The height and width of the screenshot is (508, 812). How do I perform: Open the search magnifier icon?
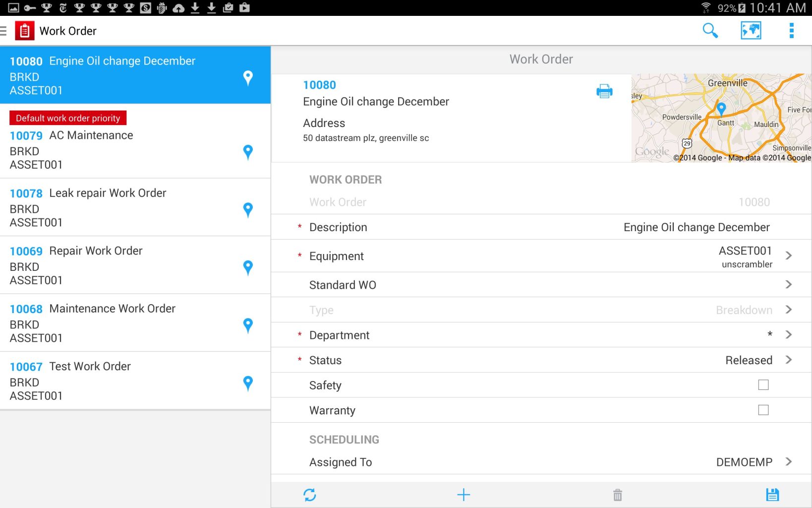[710, 31]
